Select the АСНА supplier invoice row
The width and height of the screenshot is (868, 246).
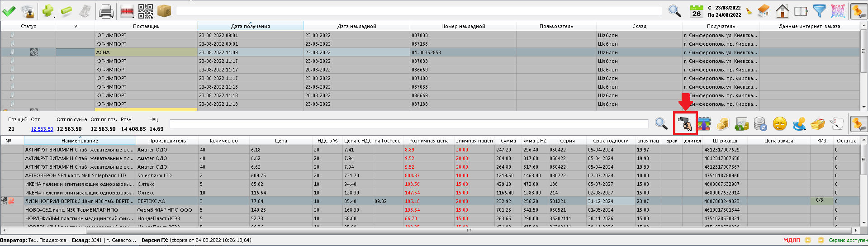click(x=146, y=52)
